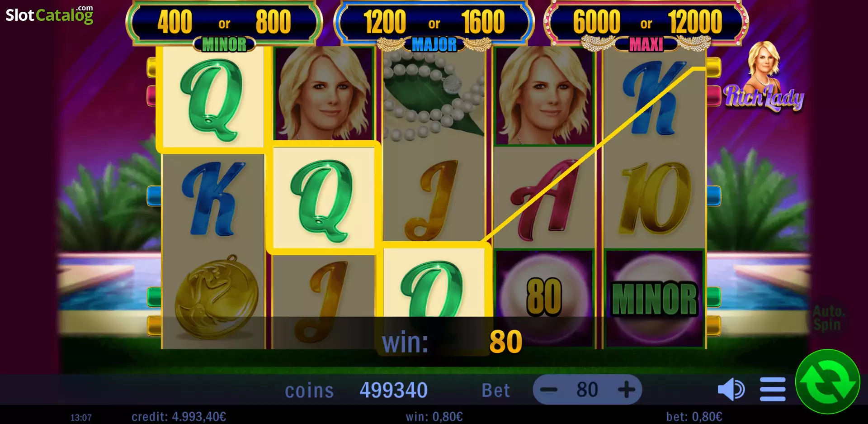Toggle Auto Spin mode
The width and height of the screenshot is (868, 424).
[x=827, y=318]
